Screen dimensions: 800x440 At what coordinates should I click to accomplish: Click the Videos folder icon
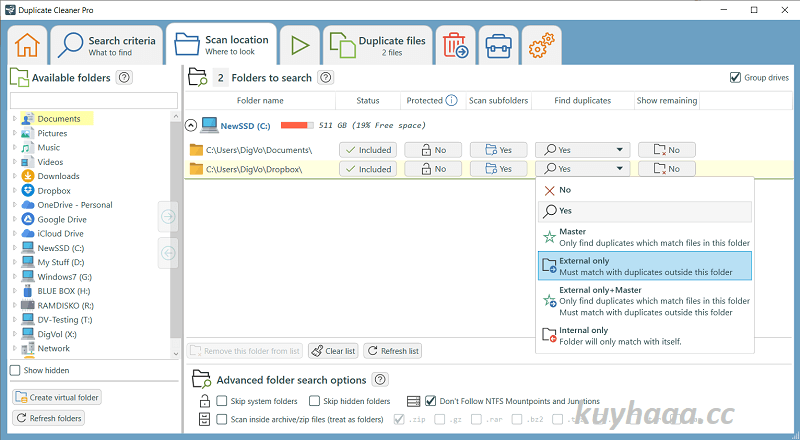click(28, 162)
